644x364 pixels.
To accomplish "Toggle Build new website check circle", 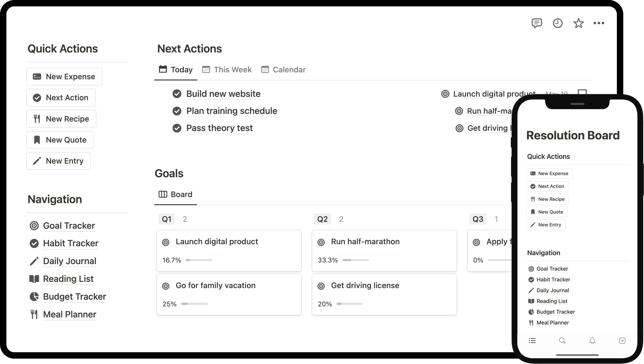I will pos(177,94).
